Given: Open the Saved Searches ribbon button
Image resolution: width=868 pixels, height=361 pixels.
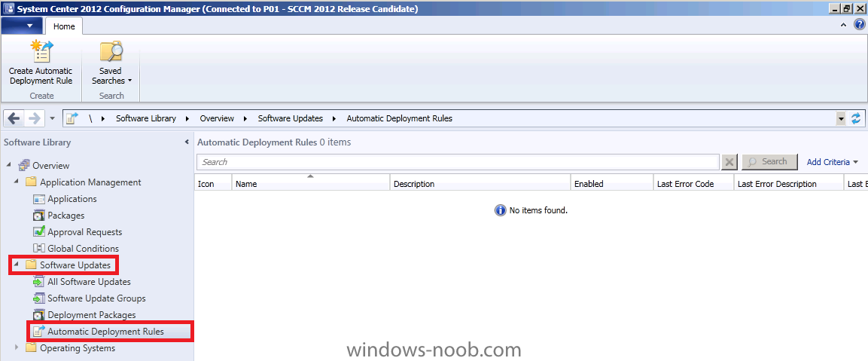Looking at the screenshot, I should tap(111, 63).
